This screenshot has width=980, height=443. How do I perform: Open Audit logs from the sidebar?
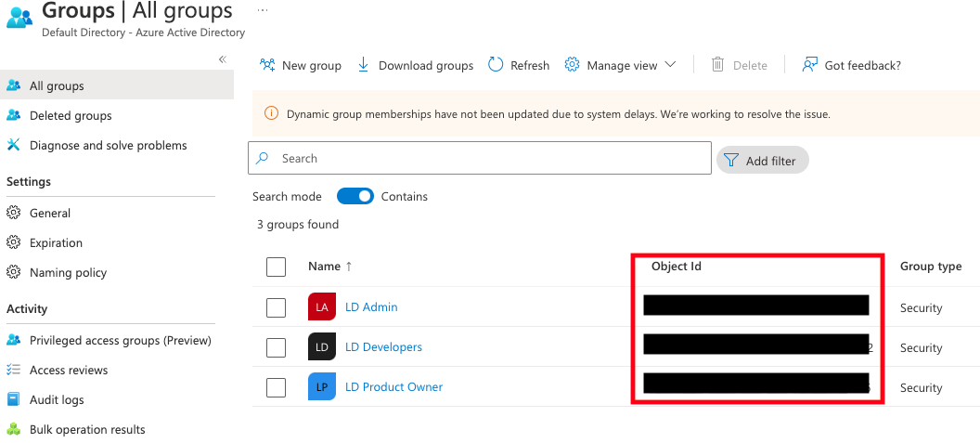(x=57, y=399)
